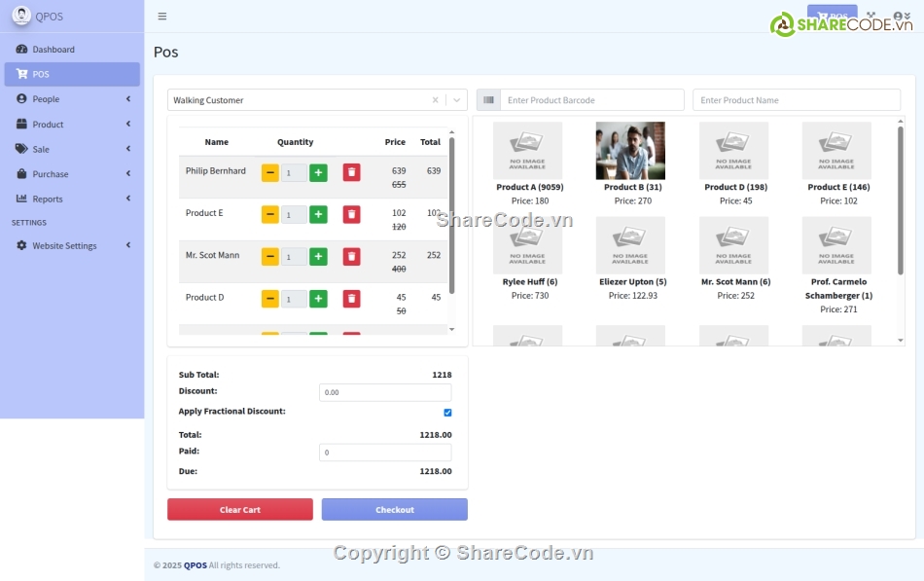Collapse the sidebar with the hamburger icon
This screenshot has width=924, height=581.
pyautogui.click(x=161, y=16)
